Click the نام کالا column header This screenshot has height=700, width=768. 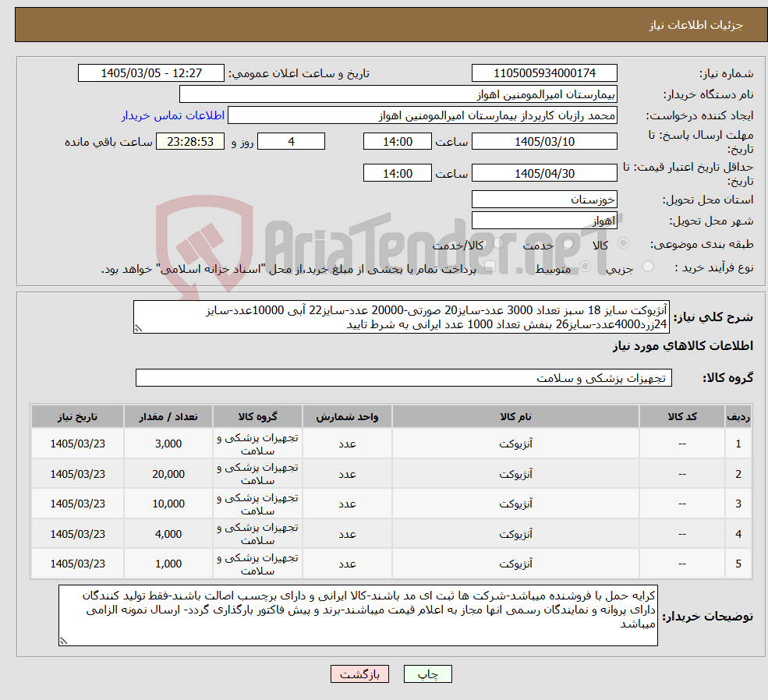[x=515, y=416]
